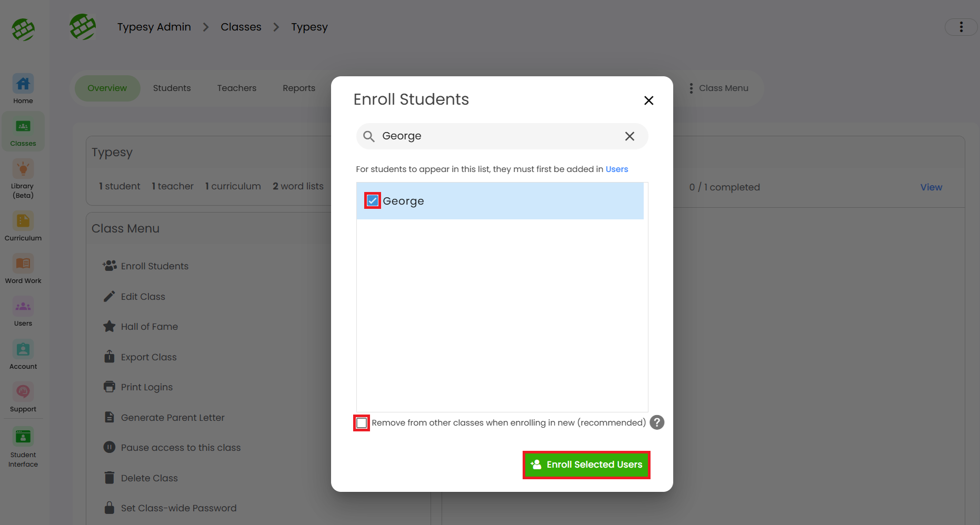Switch to the Students tab
This screenshot has width=980, height=525.
click(172, 88)
